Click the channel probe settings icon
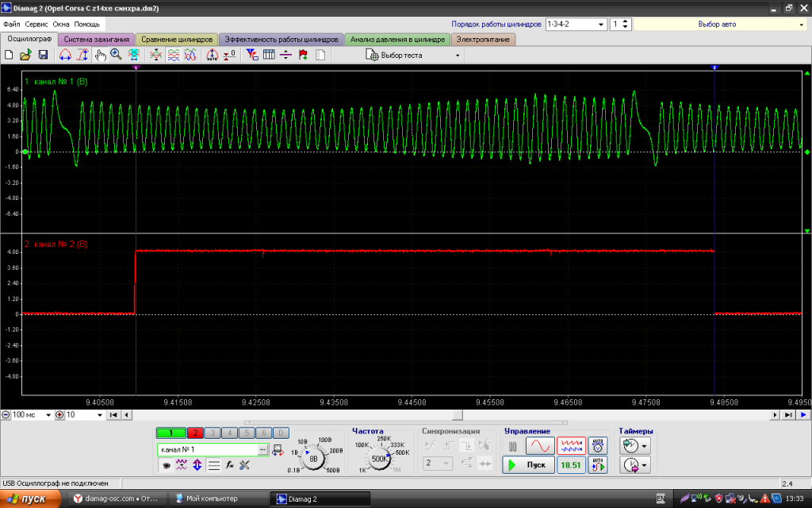Screen dimensions: 812x508 tap(278, 450)
